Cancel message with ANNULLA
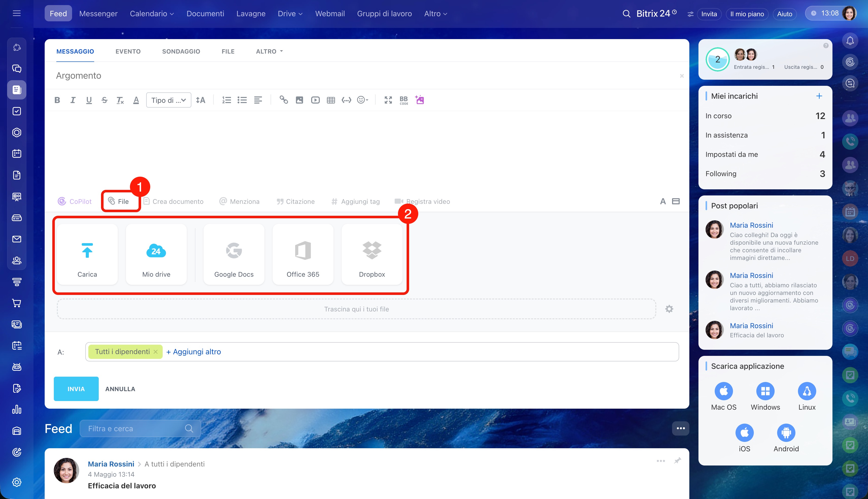 (120, 389)
